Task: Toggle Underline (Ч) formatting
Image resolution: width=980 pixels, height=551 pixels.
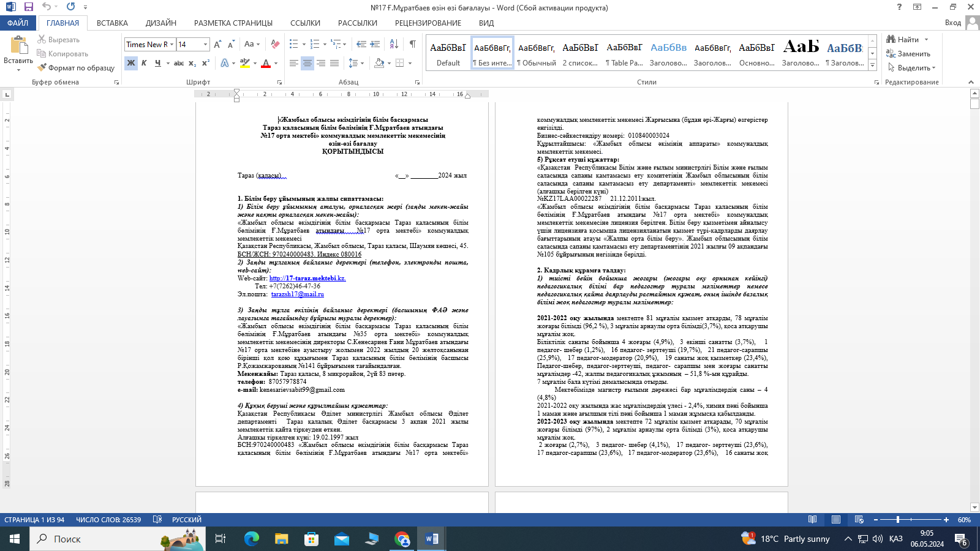Action: point(157,63)
